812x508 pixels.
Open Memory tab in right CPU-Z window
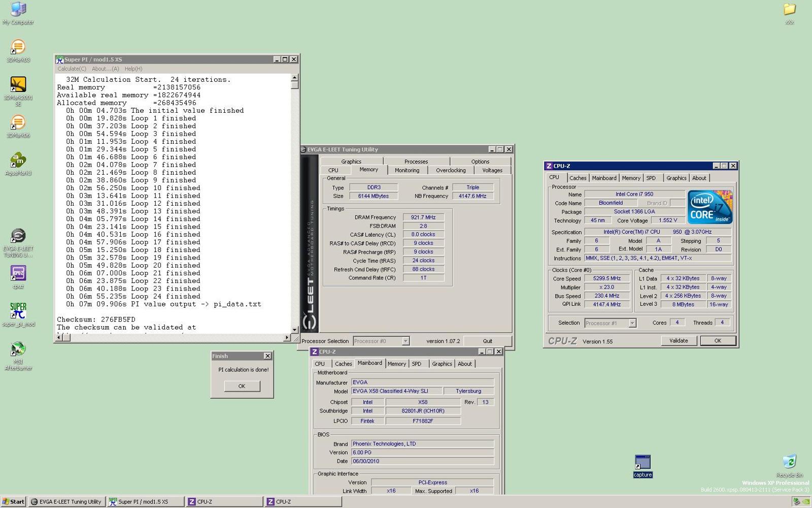631,178
